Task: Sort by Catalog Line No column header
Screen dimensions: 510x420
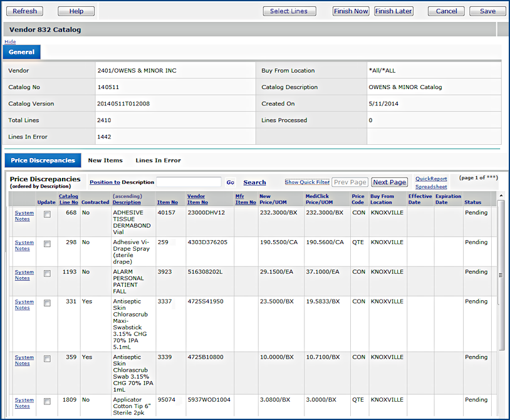Action: pyautogui.click(x=68, y=199)
